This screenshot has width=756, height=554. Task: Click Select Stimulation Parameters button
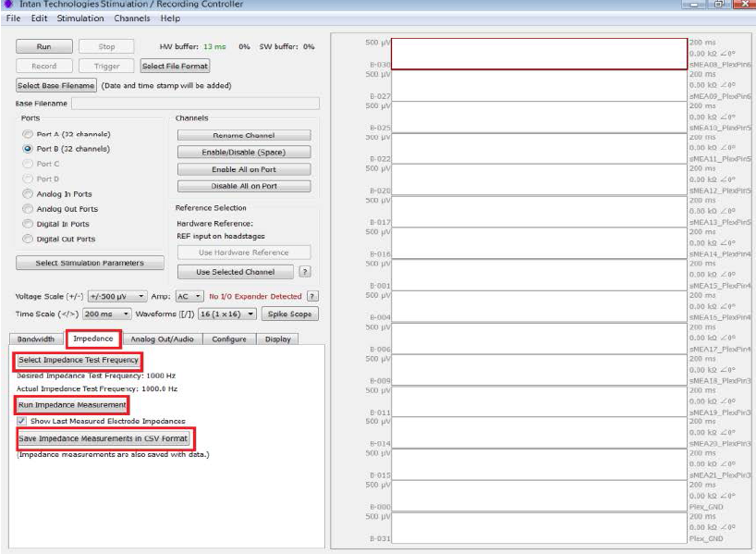pos(90,263)
